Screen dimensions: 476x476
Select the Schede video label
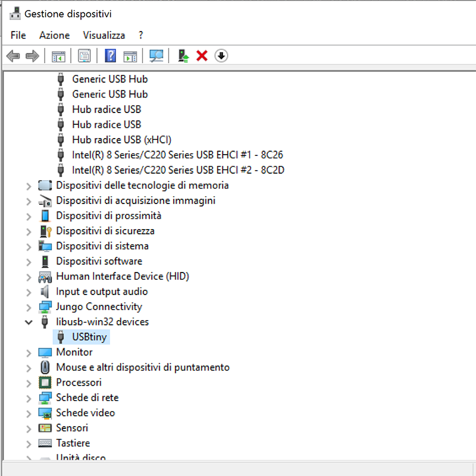(86, 413)
